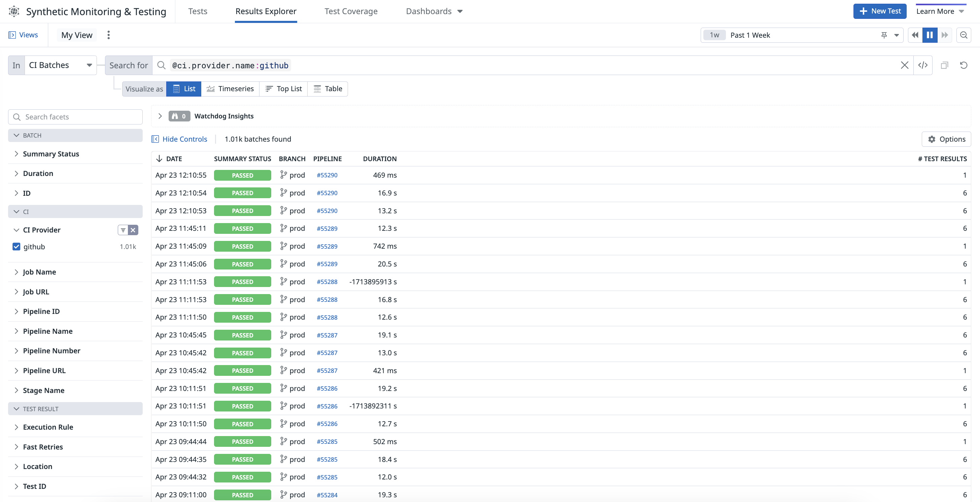The image size is (980, 502).
Task: Click the New Test button
Action: click(880, 11)
